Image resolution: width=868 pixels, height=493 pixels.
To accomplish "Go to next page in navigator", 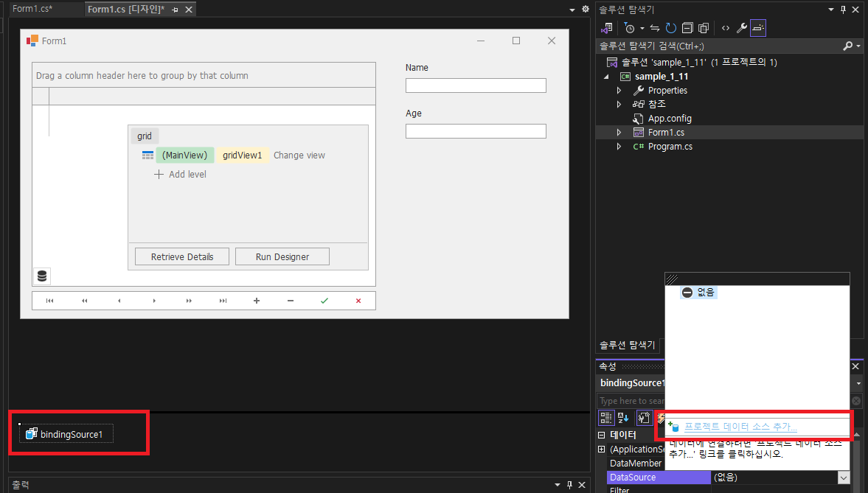I will pos(189,301).
